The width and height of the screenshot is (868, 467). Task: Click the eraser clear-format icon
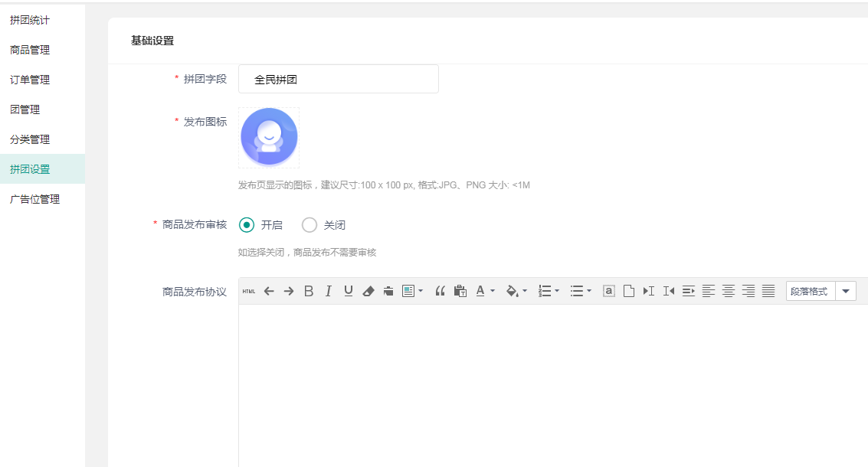368,291
